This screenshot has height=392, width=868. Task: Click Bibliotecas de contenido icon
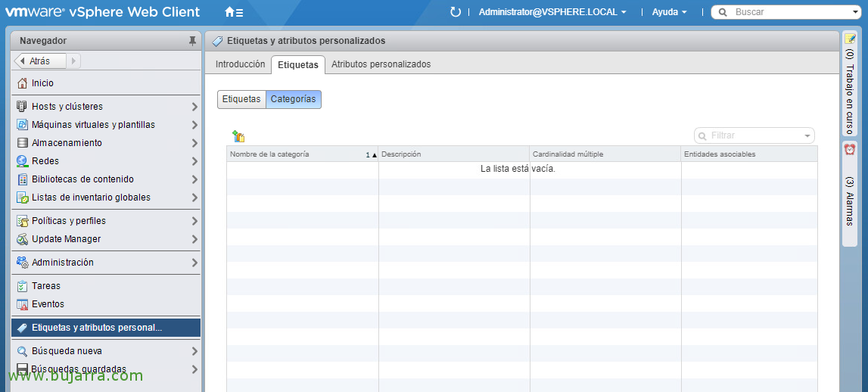coord(22,179)
